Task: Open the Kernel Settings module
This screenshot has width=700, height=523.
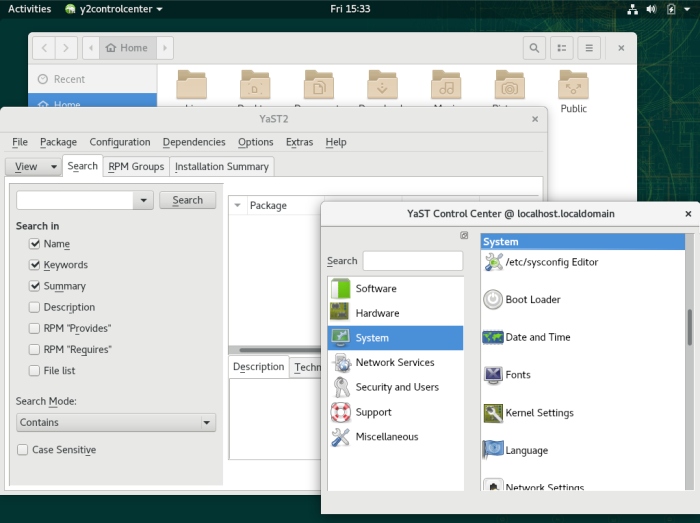Action: (x=493, y=413)
